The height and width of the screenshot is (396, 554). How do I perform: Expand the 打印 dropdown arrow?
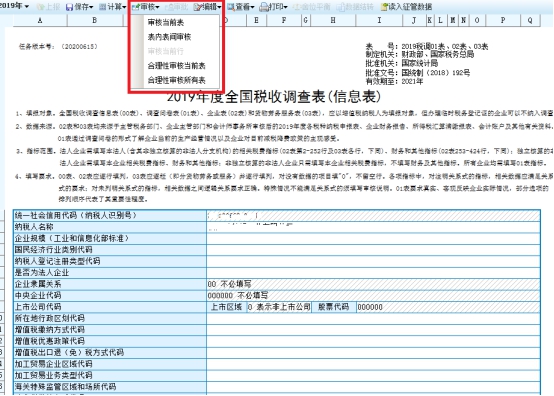[x=285, y=7]
